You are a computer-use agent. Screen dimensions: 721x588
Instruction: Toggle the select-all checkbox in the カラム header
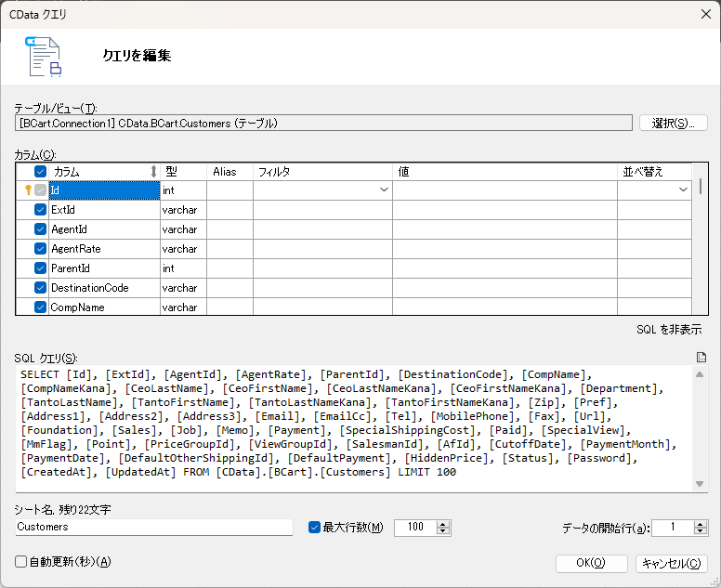pyautogui.click(x=41, y=172)
